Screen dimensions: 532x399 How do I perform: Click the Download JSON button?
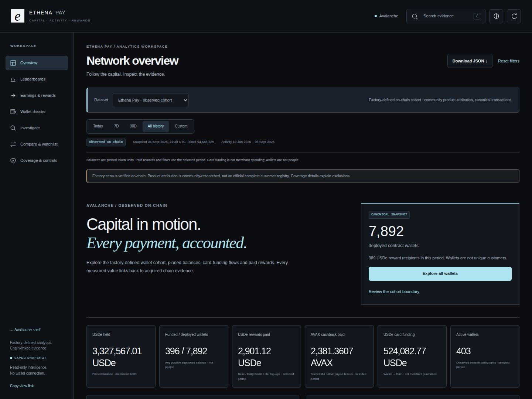(x=470, y=61)
